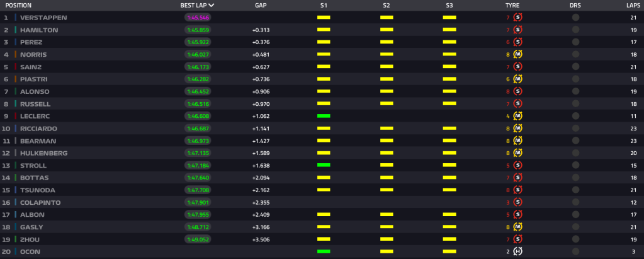Click Bearman's medium tyre icon
644x259 pixels.
pos(518,141)
